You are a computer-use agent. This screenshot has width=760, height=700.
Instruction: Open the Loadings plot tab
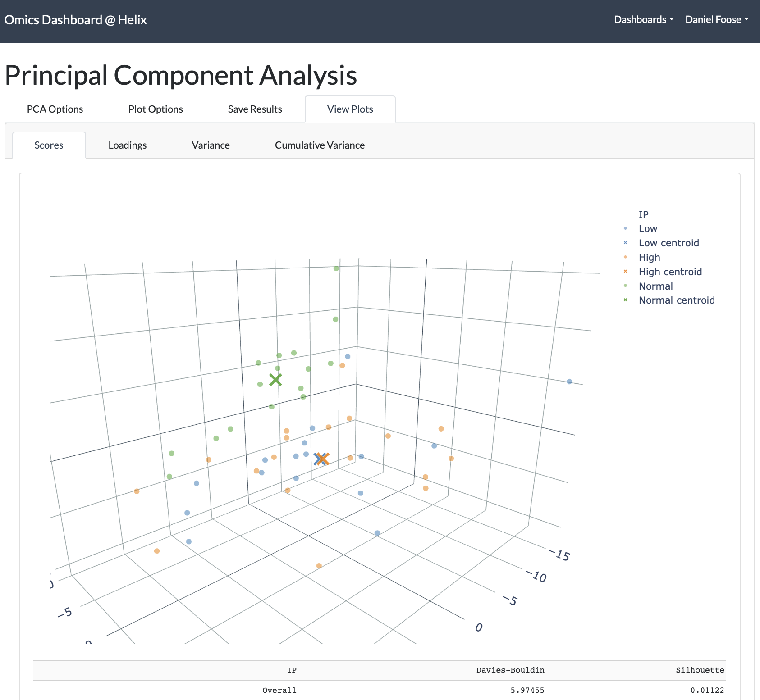coord(128,145)
